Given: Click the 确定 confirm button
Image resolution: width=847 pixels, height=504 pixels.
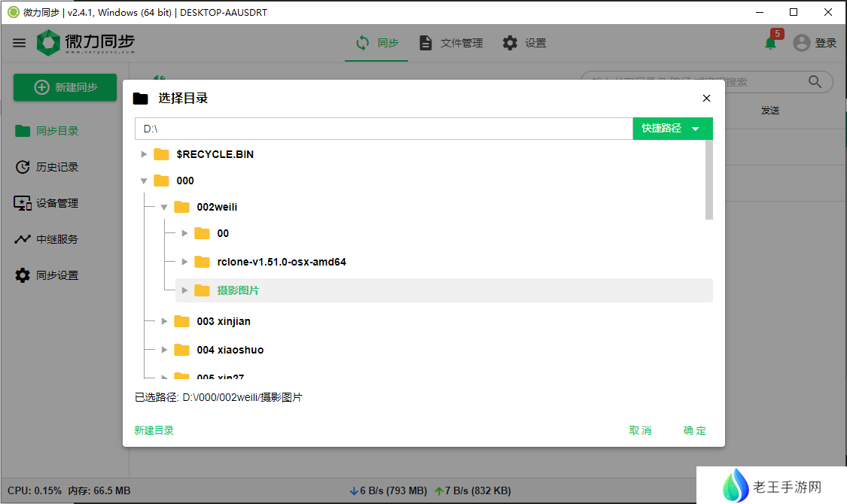Looking at the screenshot, I should click(694, 430).
